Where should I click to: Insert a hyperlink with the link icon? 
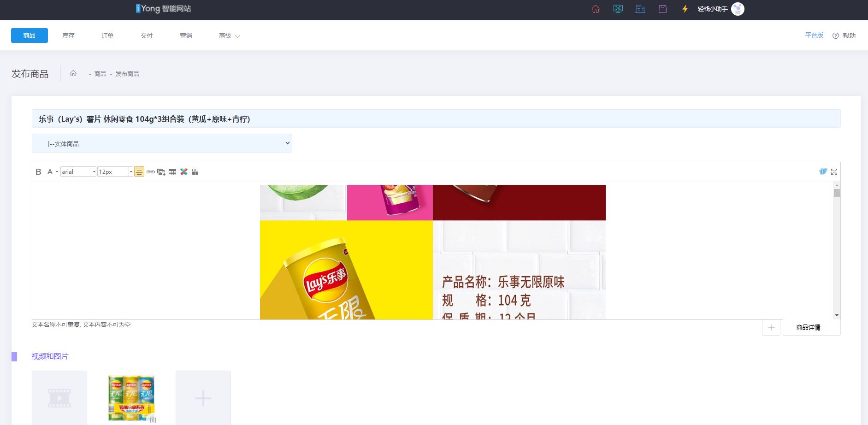(151, 172)
